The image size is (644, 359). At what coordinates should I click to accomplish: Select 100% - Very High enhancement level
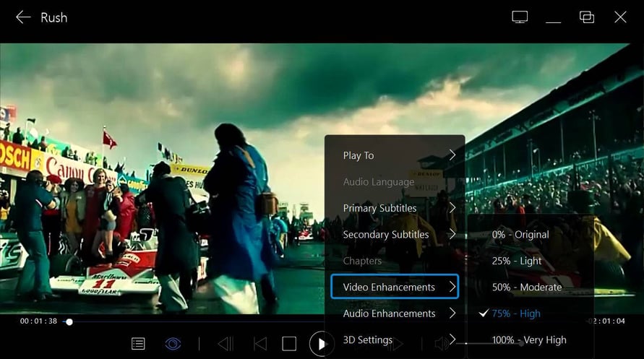click(x=531, y=339)
